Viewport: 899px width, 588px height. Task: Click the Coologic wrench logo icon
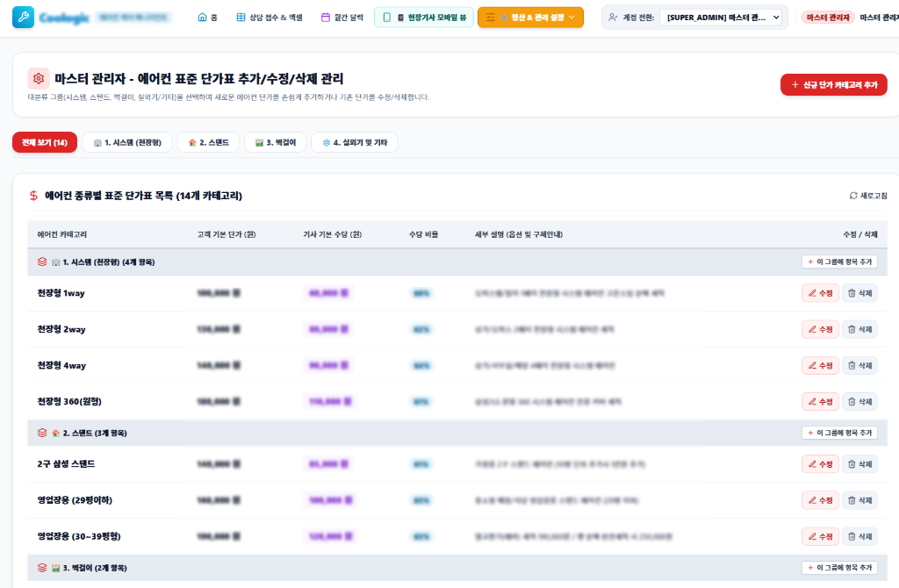(23, 18)
